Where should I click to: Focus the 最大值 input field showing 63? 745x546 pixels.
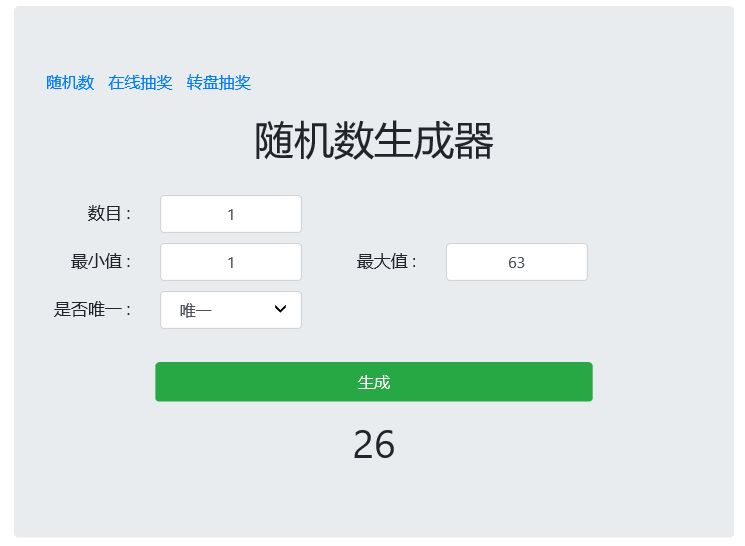point(517,262)
